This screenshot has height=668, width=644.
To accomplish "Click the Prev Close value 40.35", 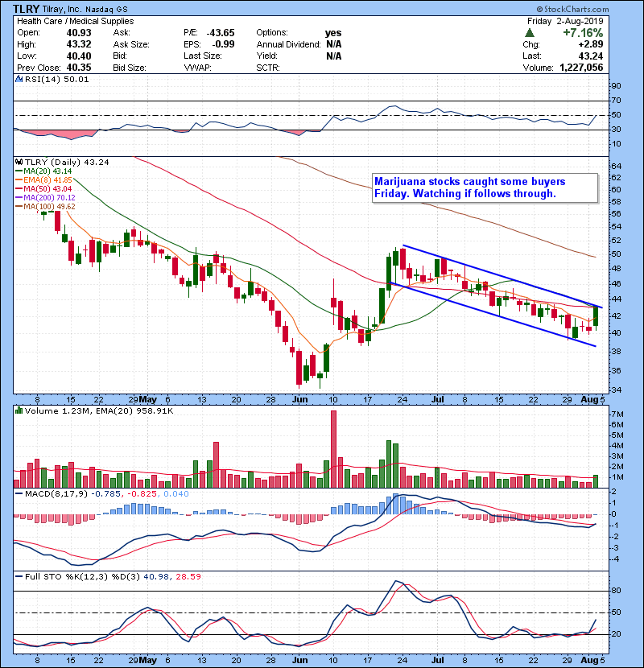I will tap(79, 68).
